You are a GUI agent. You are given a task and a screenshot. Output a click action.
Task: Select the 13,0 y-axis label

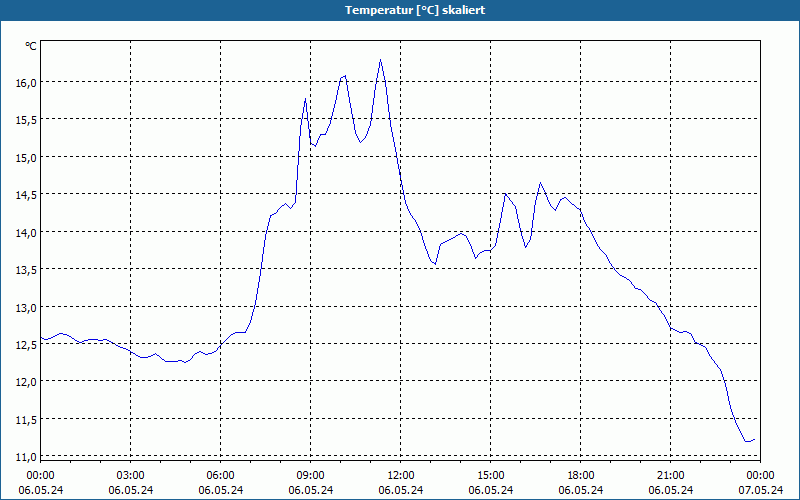pos(26,308)
